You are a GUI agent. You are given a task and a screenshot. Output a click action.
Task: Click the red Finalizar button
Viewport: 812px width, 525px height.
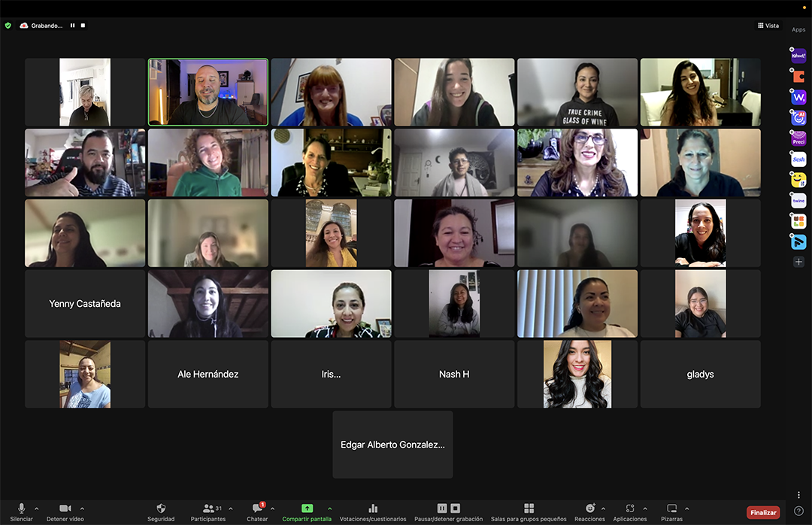click(x=762, y=512)
